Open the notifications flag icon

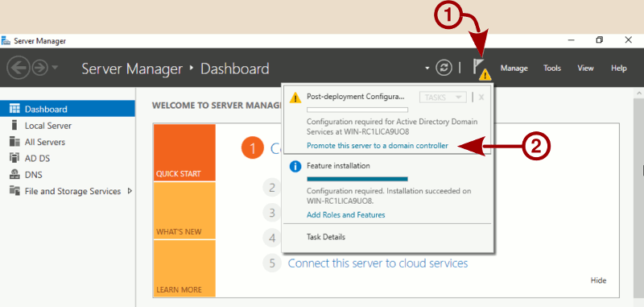[x=481, y=68]
